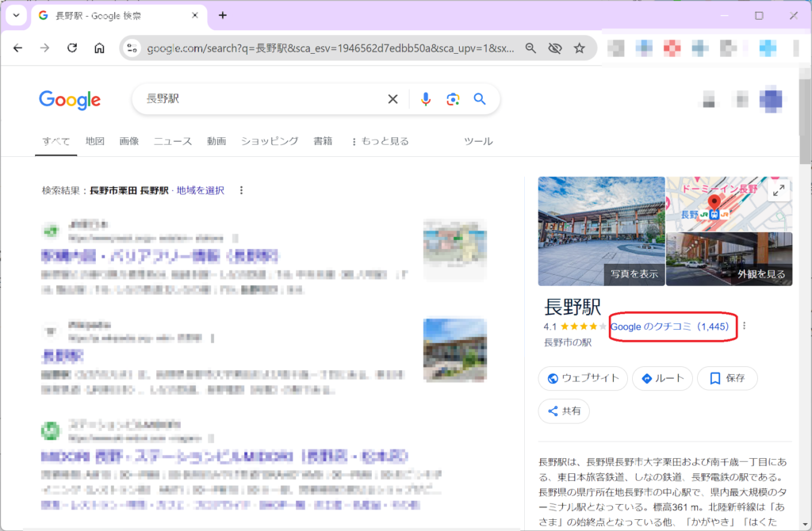Focus the address bar URL
Image resolution: width=812 pixels, height=531 pixels.
coord(331,48)
